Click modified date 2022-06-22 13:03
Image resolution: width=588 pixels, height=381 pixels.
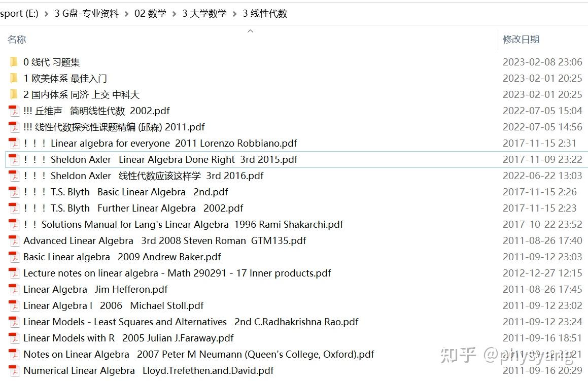[x=542, y=176]
